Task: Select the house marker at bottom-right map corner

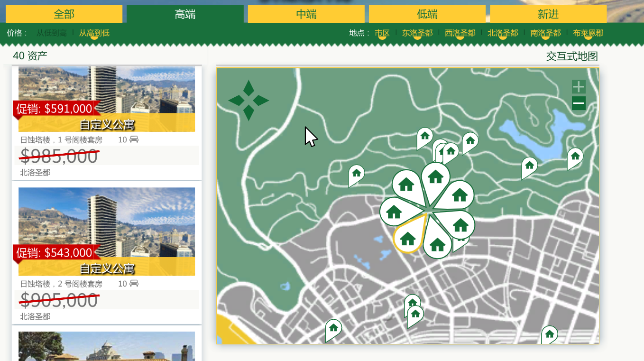Action: click(549, 335)
